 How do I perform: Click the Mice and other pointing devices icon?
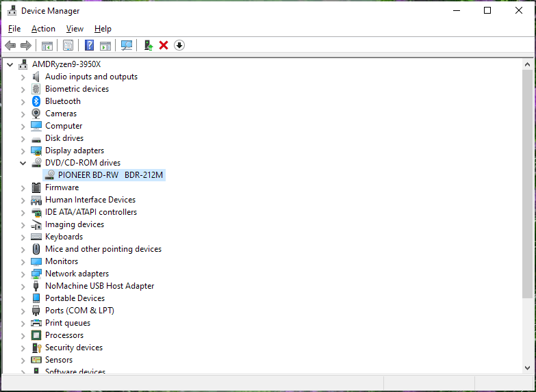pyautogui.click(x=36, y=249)
